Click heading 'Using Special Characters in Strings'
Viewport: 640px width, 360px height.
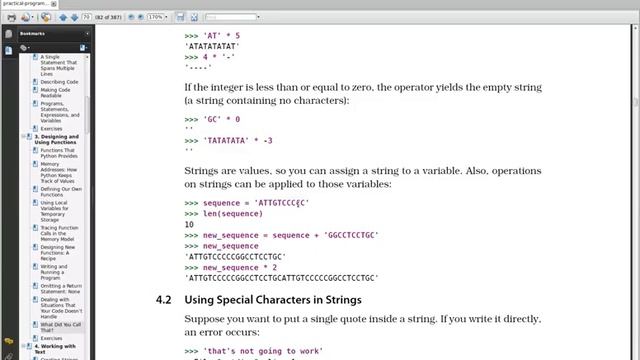273,300
